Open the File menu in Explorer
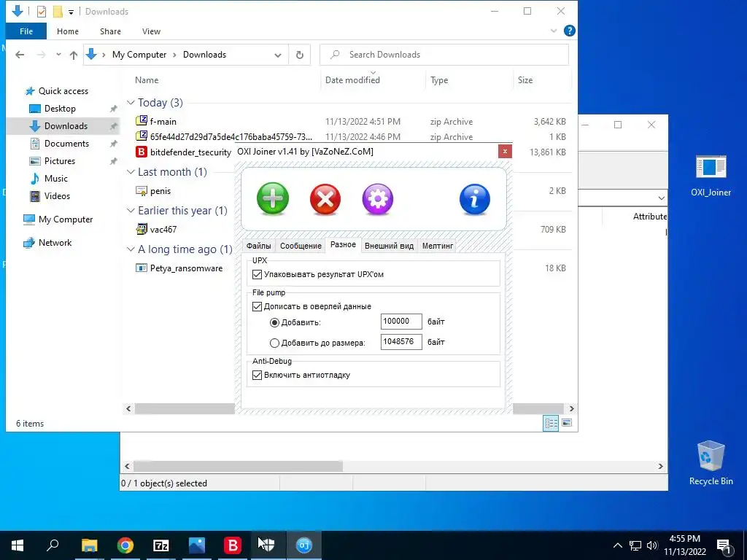This screenshot has width=747, height=560. (x=26, y=31)
